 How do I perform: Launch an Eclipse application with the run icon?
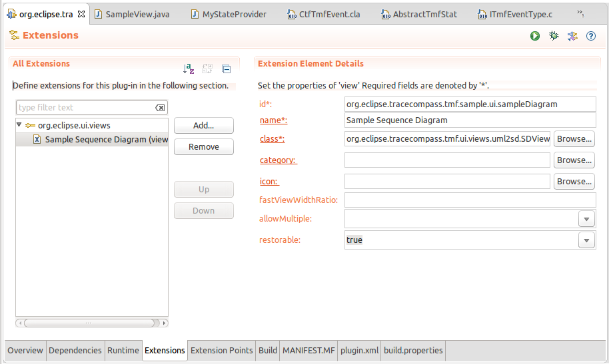[535, 36]
